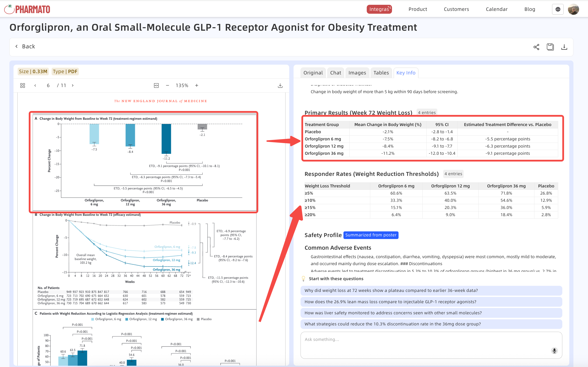Screen dimensions: 588x367
Task: Click the share icon in toolbar
Action: click(536, 47)
